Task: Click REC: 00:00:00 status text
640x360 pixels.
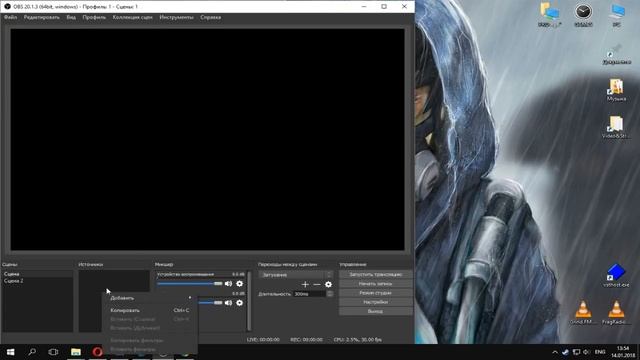Action: point(307,340)
